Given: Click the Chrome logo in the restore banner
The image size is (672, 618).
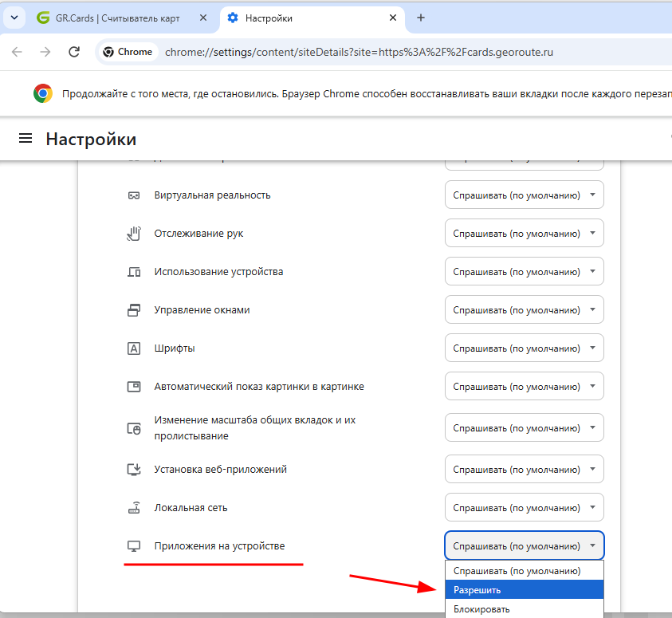Looking at the screenshot, I should [x=43, y=93].
